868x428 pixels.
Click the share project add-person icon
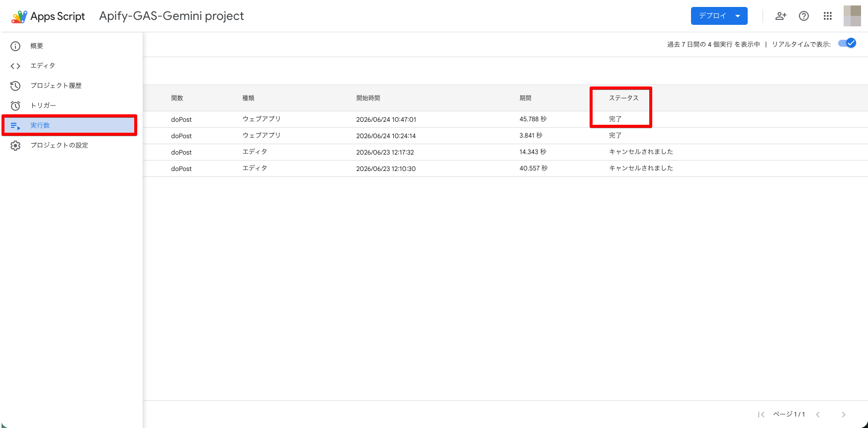781,16
